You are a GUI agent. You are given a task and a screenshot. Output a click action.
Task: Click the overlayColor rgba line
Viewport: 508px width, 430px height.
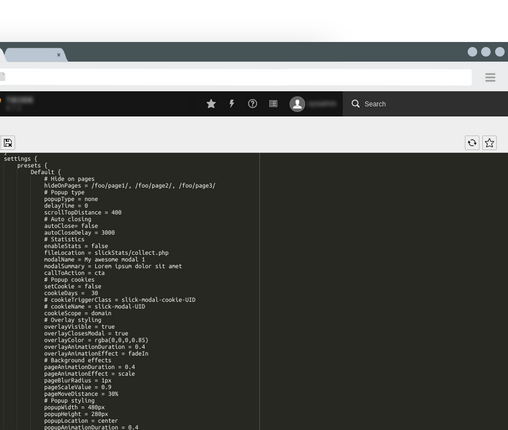point(96,340)
